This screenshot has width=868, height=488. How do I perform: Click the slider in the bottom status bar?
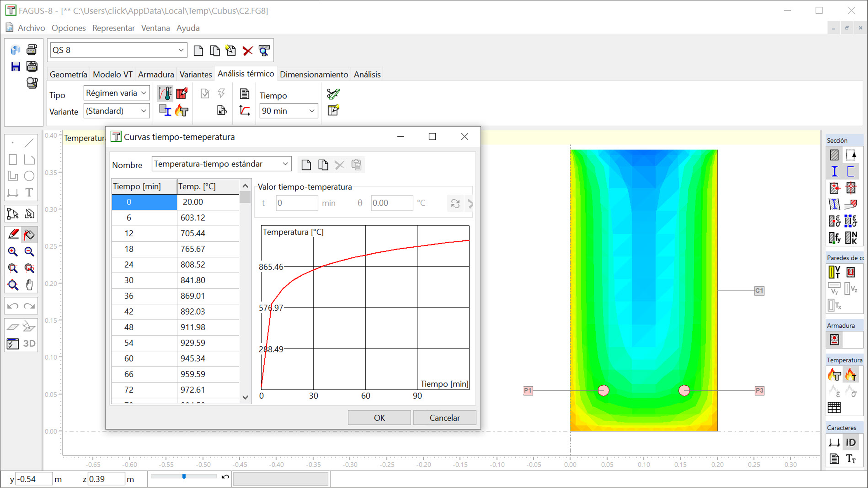[184, 476]
